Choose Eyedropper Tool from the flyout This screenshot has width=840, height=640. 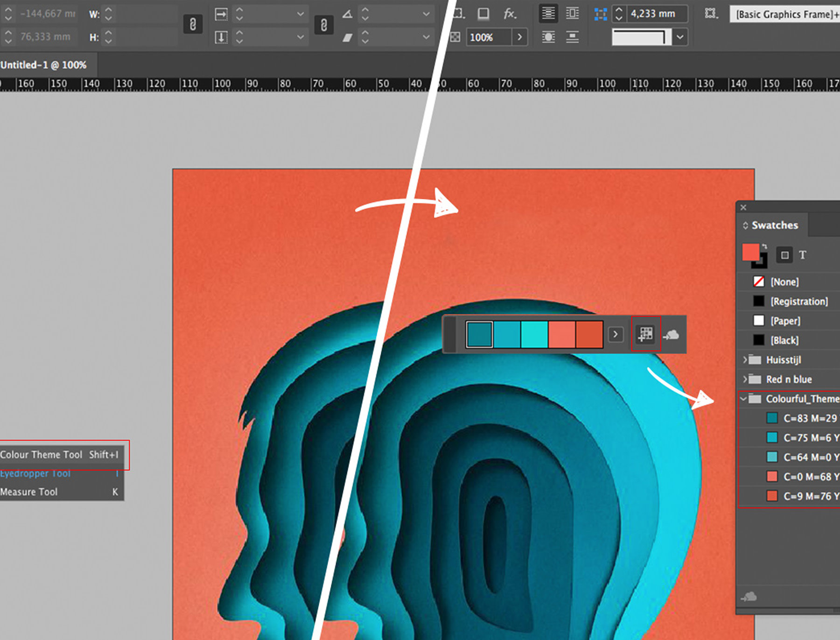point(62,473)
